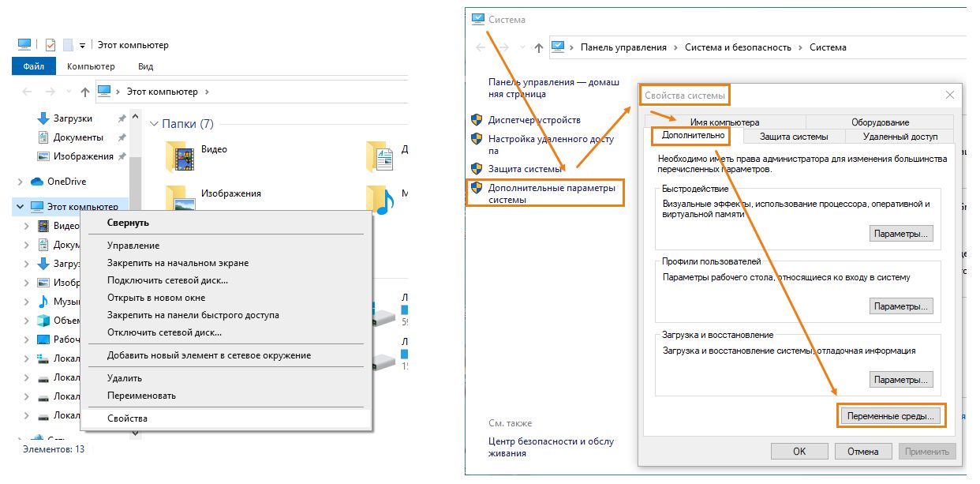Screen dimensions: 980x484
Task: Click the back arrow in Система window
Action: pos(481,47)
